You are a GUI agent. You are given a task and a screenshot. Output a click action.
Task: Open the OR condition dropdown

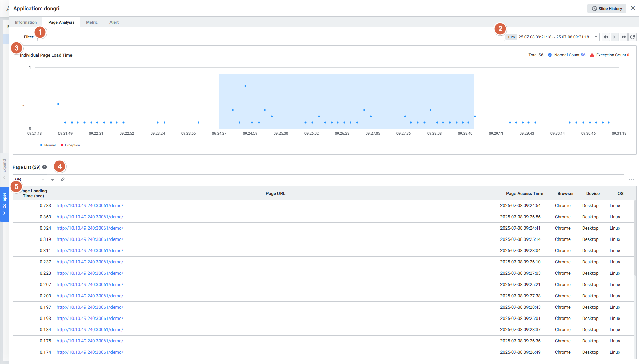(30, 179)
